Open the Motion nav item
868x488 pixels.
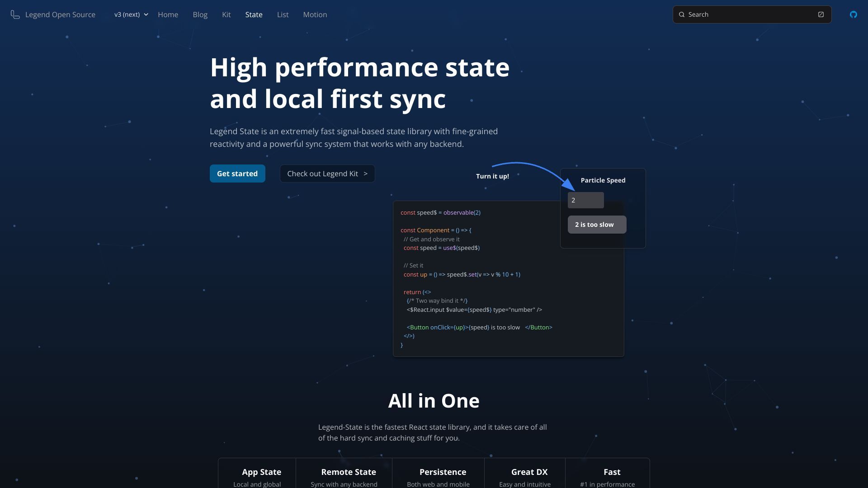(315, 14)
